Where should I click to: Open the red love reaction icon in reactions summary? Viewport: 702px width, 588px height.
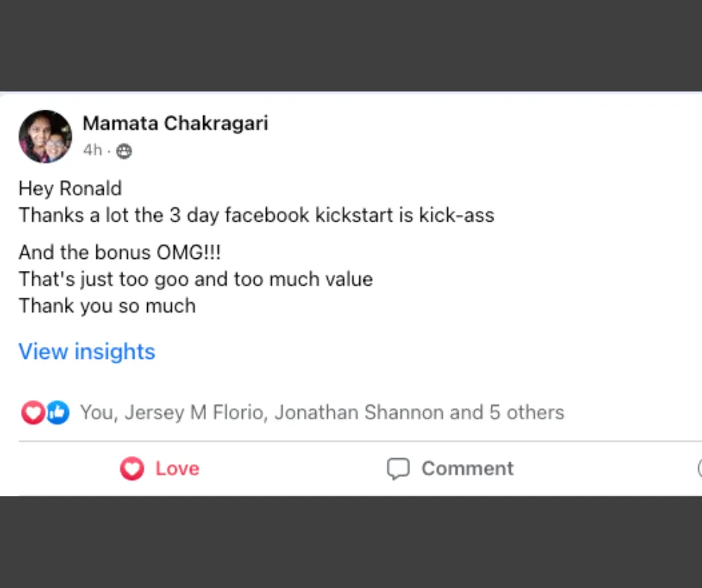coord(33,412)
